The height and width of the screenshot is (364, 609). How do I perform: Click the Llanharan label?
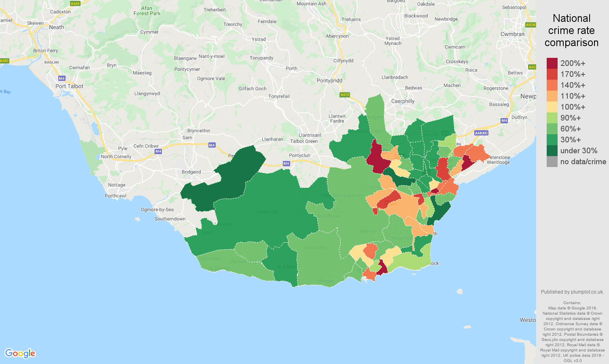(x=272, y=139)
